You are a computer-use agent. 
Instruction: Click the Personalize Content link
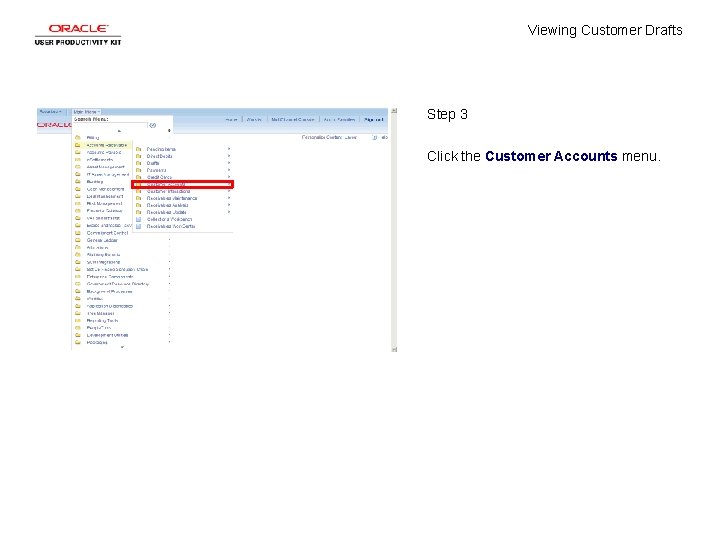(x=322, y=137)
